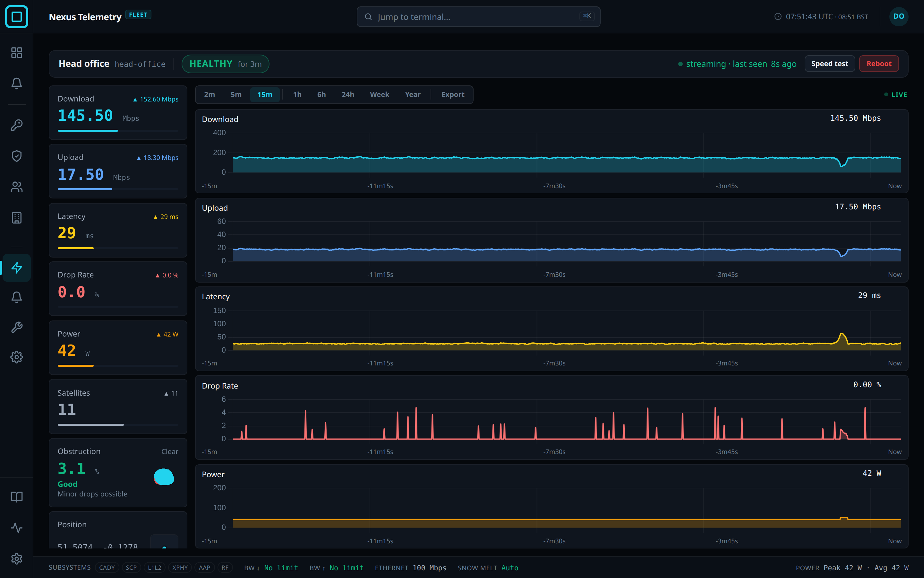Select the CADY subsystem chip

[107, 568]
